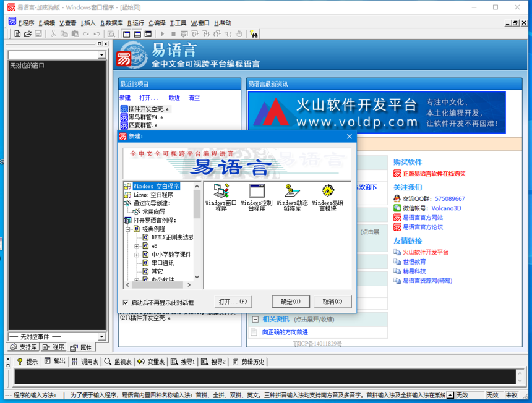
Task: Select the Windows窗口程序 icon
Action: pos(221,197)
